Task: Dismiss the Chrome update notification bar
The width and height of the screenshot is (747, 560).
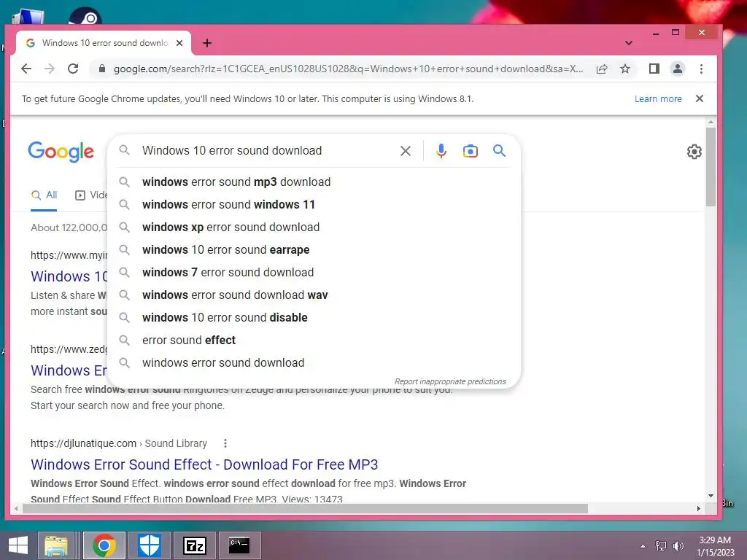Action: tap(700, 98)
